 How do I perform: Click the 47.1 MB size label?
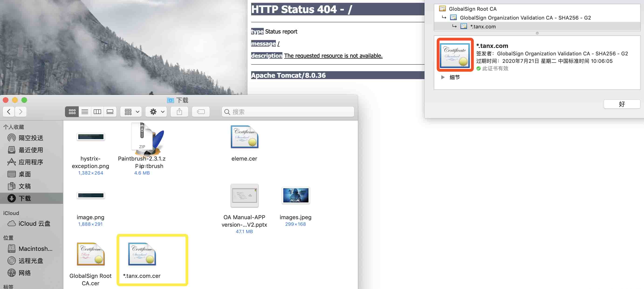pos(244,232)
